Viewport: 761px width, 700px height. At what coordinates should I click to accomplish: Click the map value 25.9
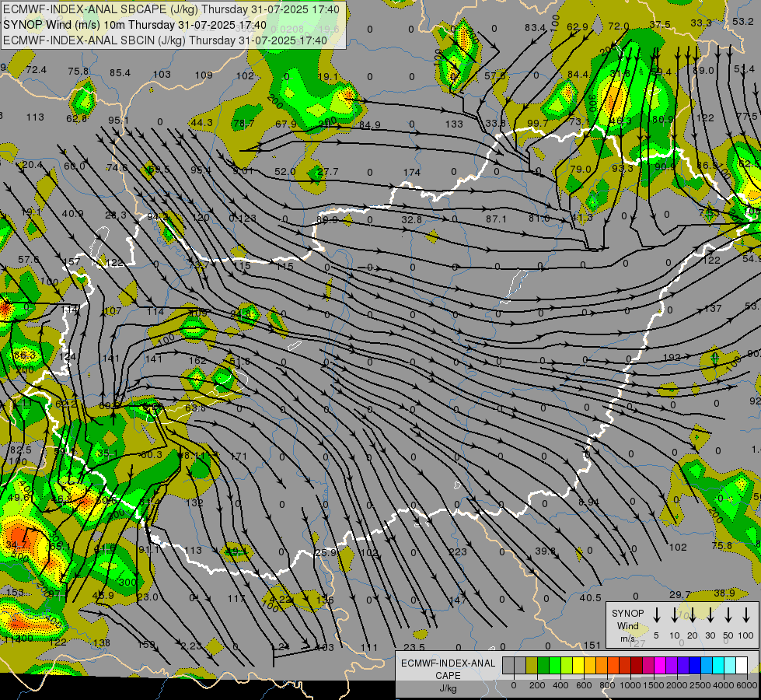(x=326, y=553)
